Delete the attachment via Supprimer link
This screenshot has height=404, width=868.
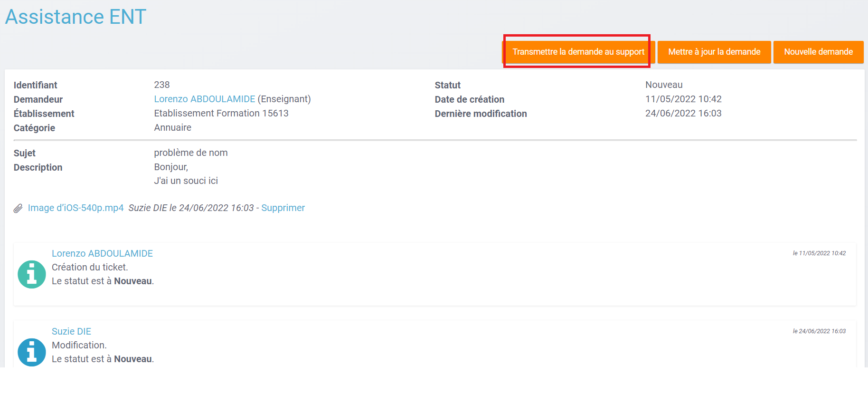(283, 208)
